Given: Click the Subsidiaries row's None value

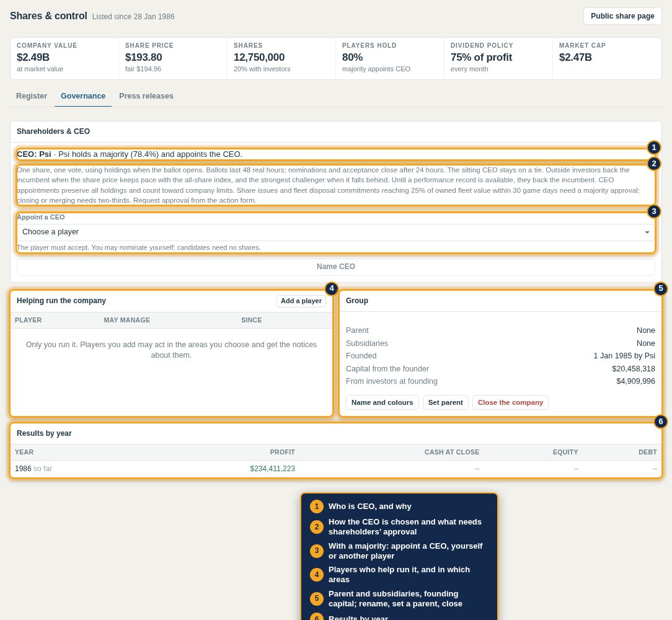Looking at the screenshot, I should click(645, 343).
